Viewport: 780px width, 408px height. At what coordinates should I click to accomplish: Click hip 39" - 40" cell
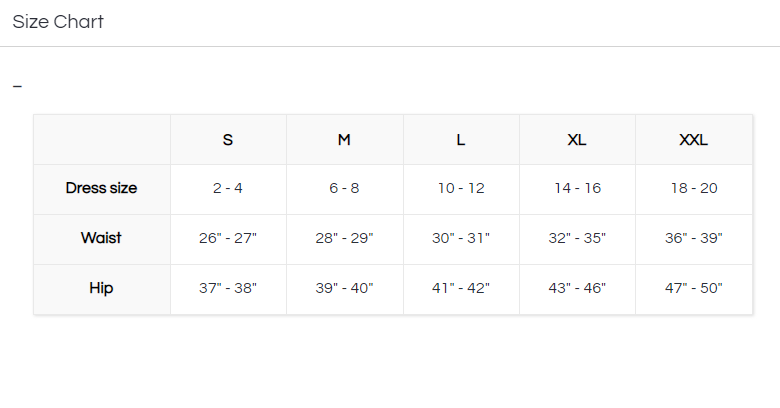point(344,288)
